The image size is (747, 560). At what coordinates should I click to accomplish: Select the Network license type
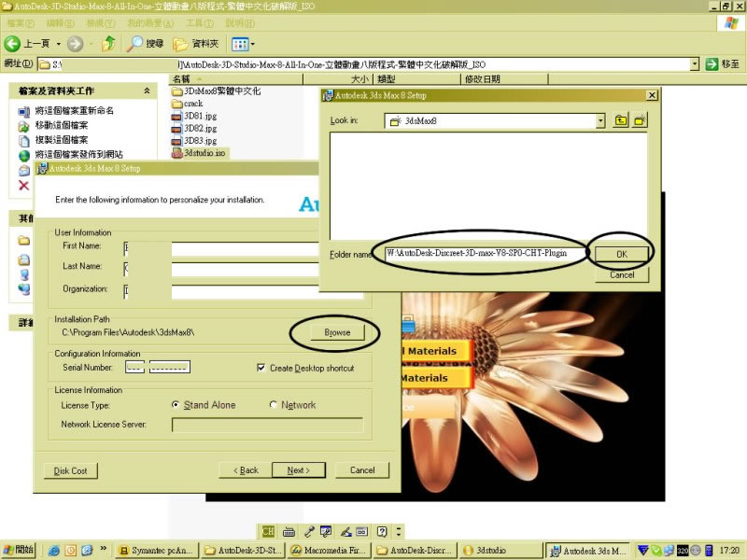coord(273,405)
